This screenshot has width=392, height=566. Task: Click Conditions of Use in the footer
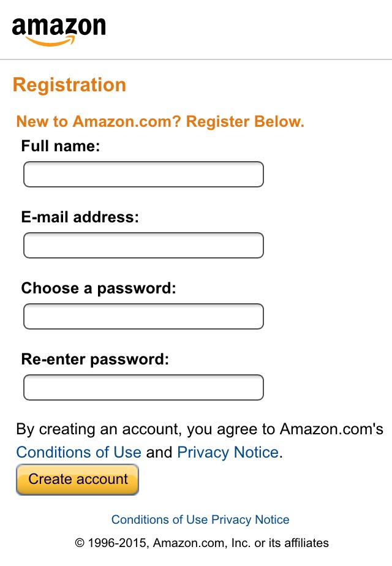coord(157,519)
